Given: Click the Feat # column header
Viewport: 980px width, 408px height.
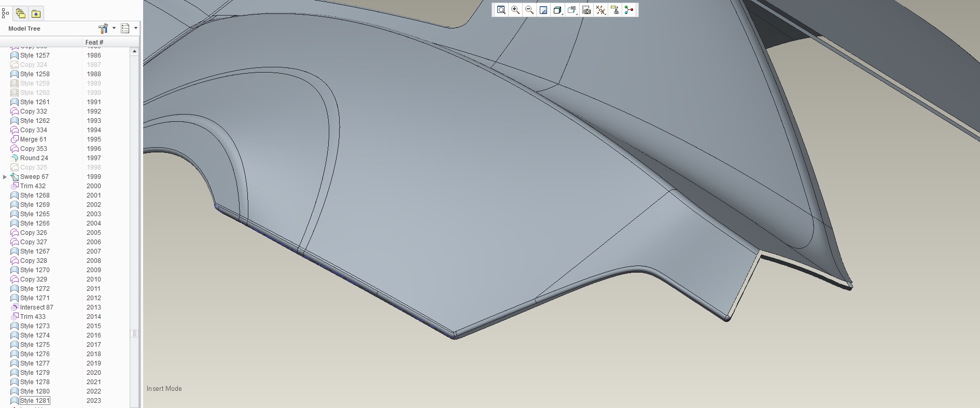Looking at the screenshot, I should tap(94, 43).
